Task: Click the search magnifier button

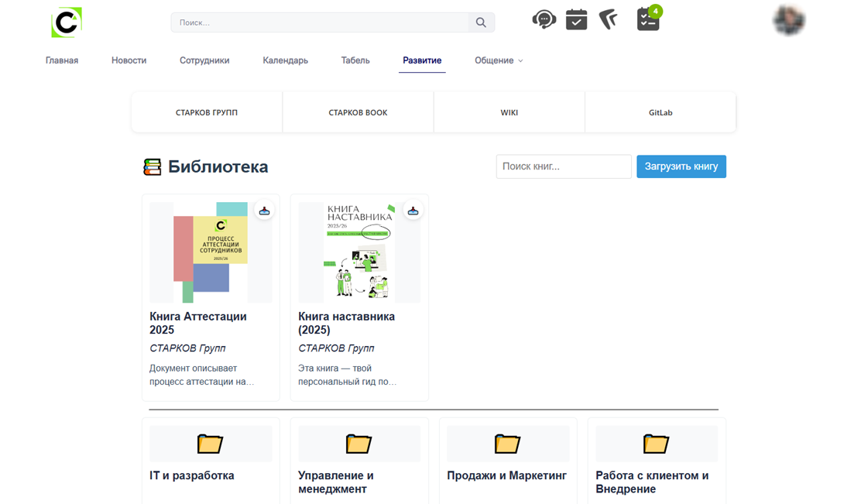Action: tap(481, 22)
